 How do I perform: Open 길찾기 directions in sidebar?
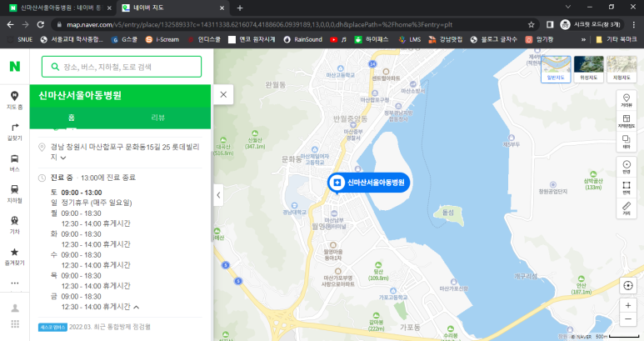click(14, 132)
